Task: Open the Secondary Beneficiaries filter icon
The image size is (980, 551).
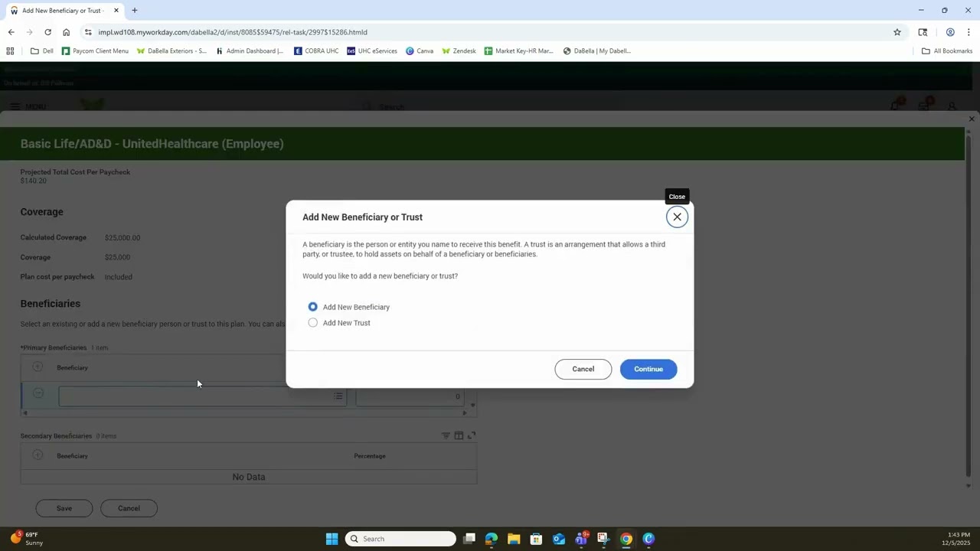Action: [x=446, y=435]
